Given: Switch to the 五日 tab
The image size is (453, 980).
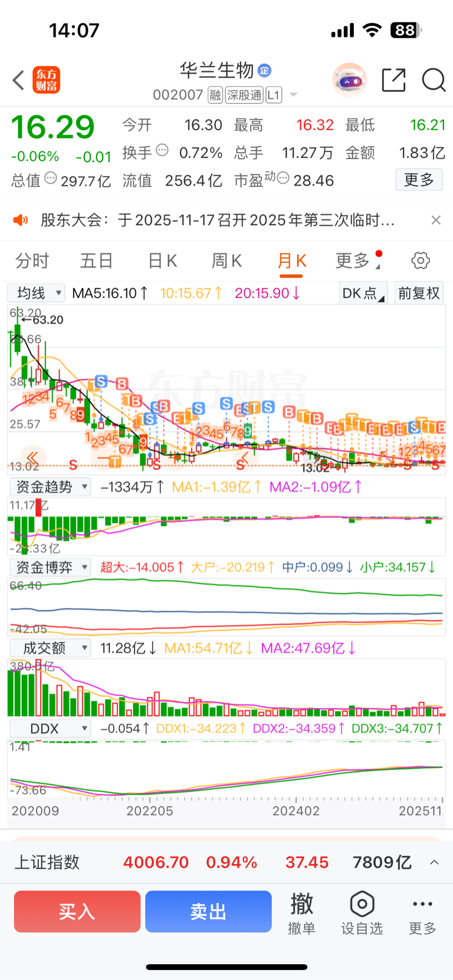Looking at the screenshot, I should pos(96,260).
